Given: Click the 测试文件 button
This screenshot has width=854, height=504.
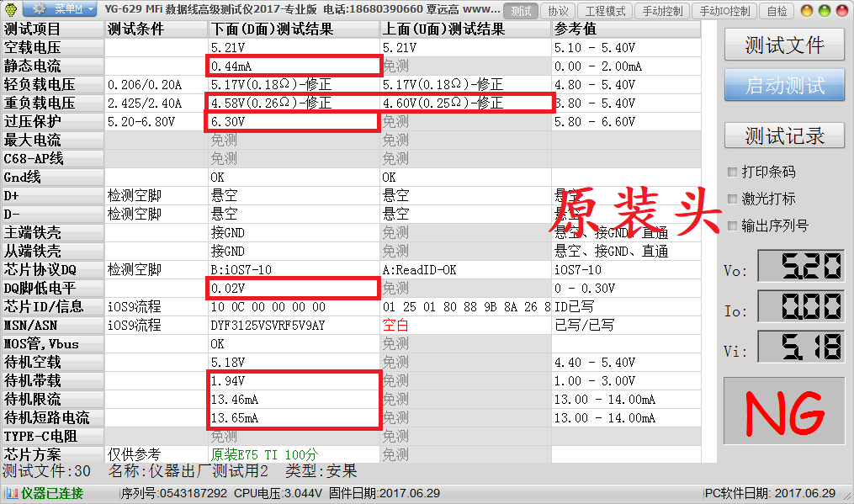Looking at the screenshot, I should pos(783,45).
